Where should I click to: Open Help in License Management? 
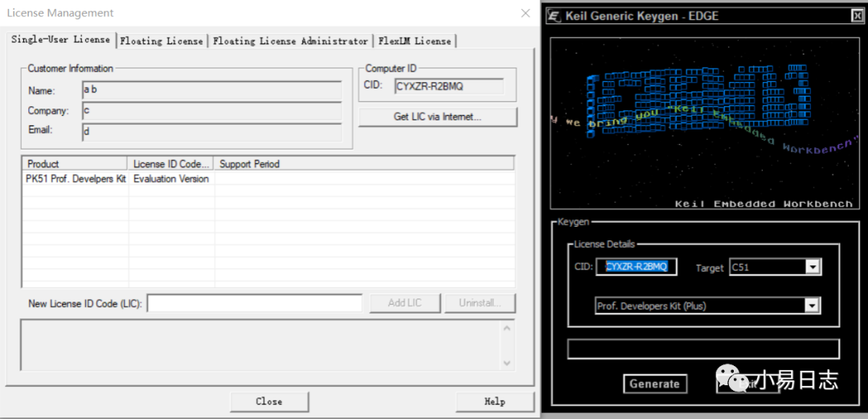pyautogui.click(x=494, y=401)
